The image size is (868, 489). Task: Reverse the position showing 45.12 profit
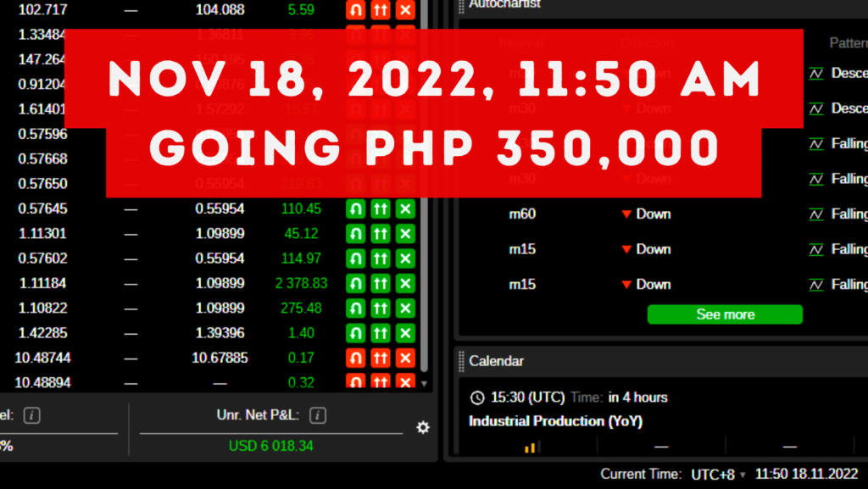point(355,233)
